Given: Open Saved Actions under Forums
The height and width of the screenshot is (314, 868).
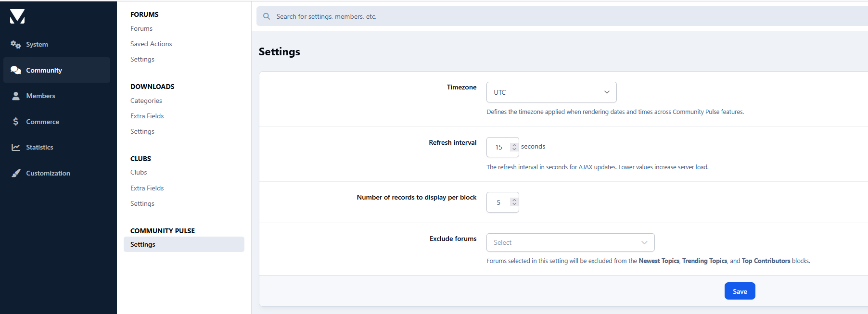Looking at the screenshot, I should [151, 44].
